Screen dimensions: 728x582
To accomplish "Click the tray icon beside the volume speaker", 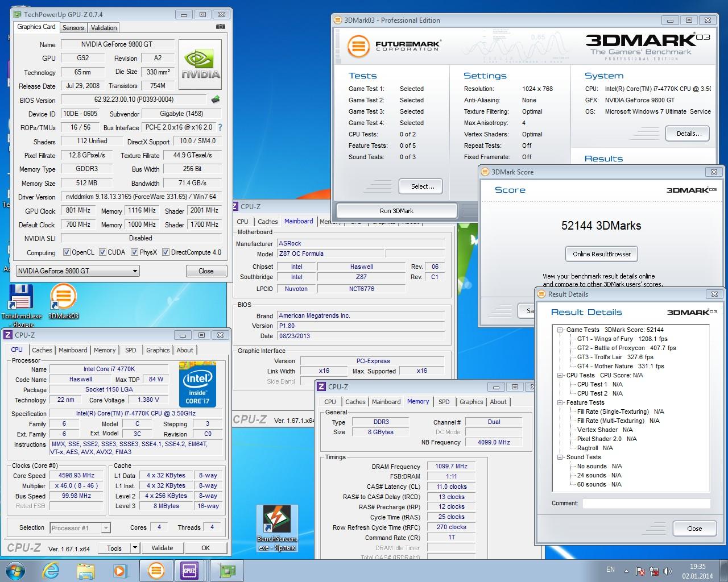I will tap(653, 571).
